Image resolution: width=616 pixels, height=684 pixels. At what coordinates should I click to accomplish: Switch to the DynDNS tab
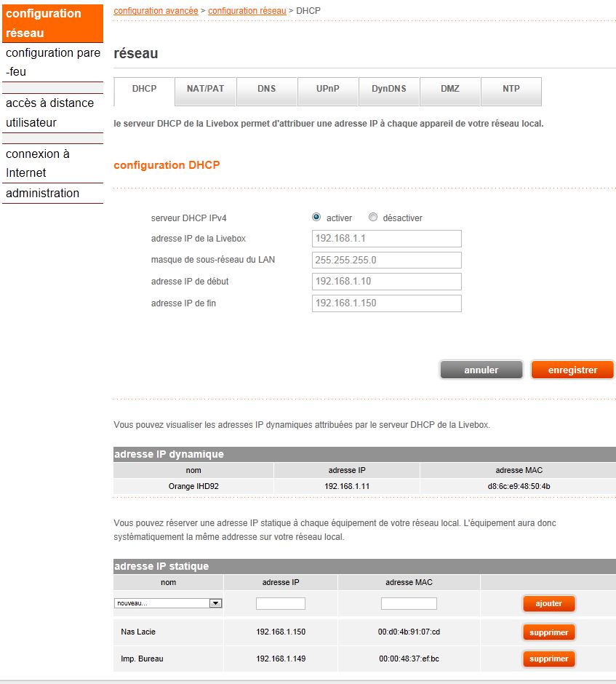tap(388, 90)
